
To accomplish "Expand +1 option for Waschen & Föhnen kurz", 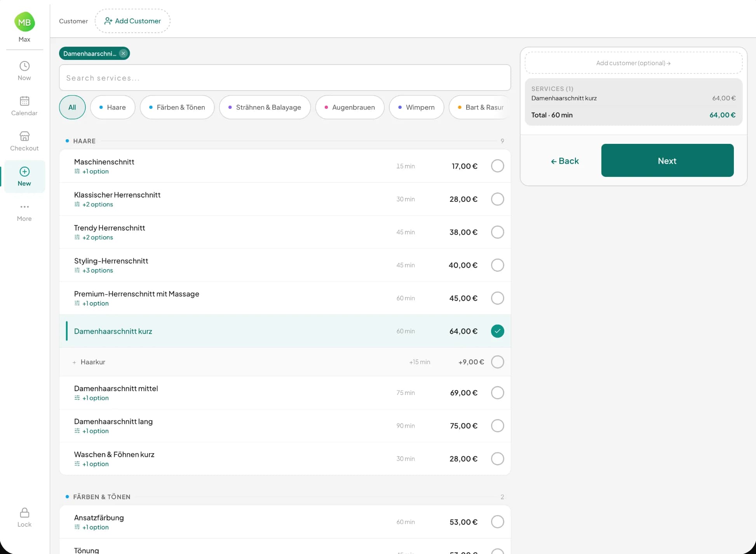I will 92,464.
